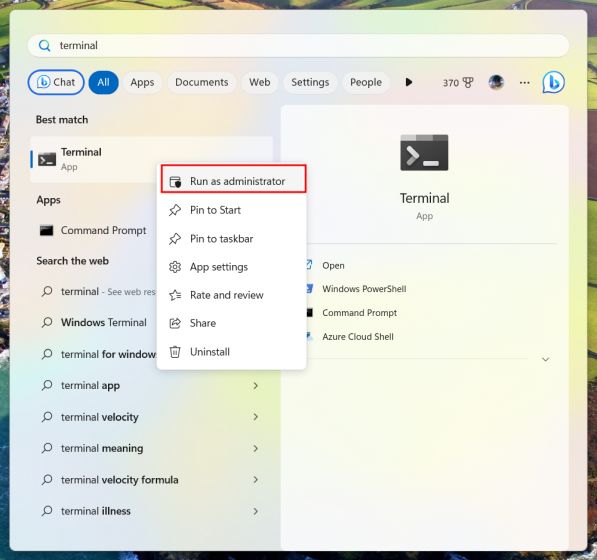This screenshot has width=597, height=560.
Task: Click the trash icon beside Uninstall
Action: tap(175, 352)
